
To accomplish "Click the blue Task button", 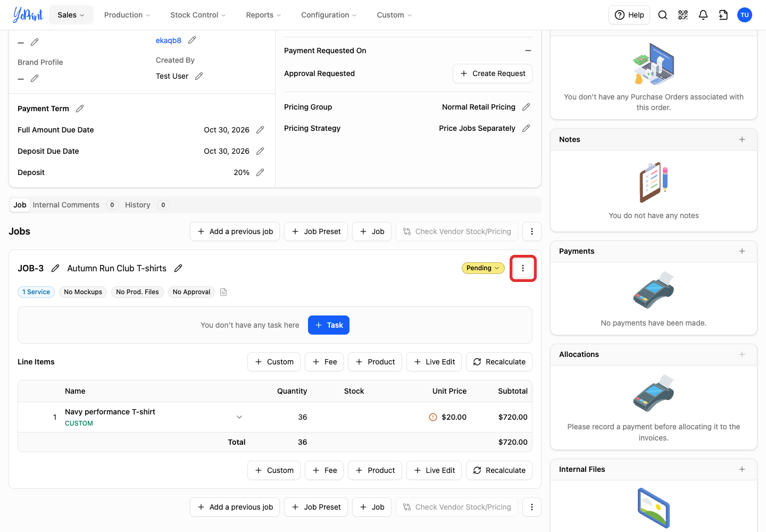I will tap(329, 325).
